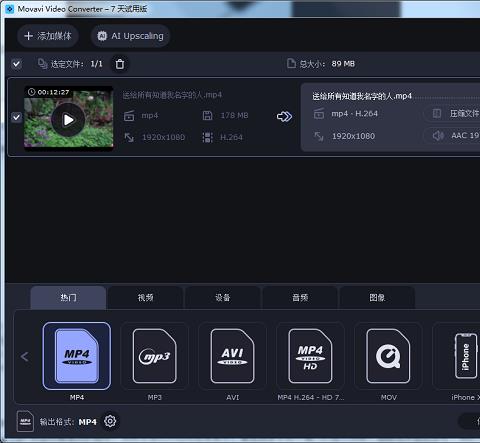The image size is (480, 443).
Task: Select the MP3 format preset icon
Action: (x=154, y=356)
